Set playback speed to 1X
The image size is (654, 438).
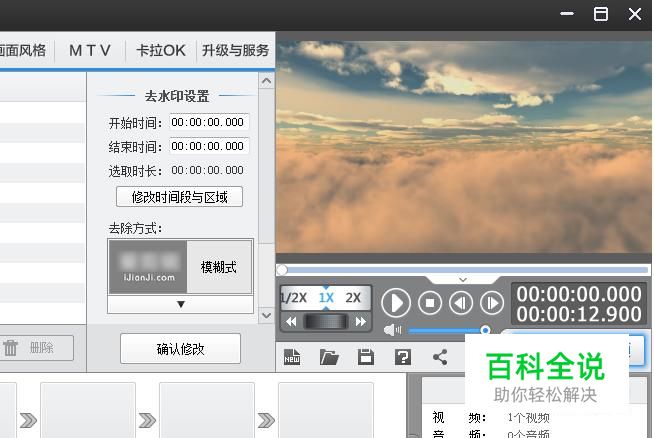[x=326, y=298]
